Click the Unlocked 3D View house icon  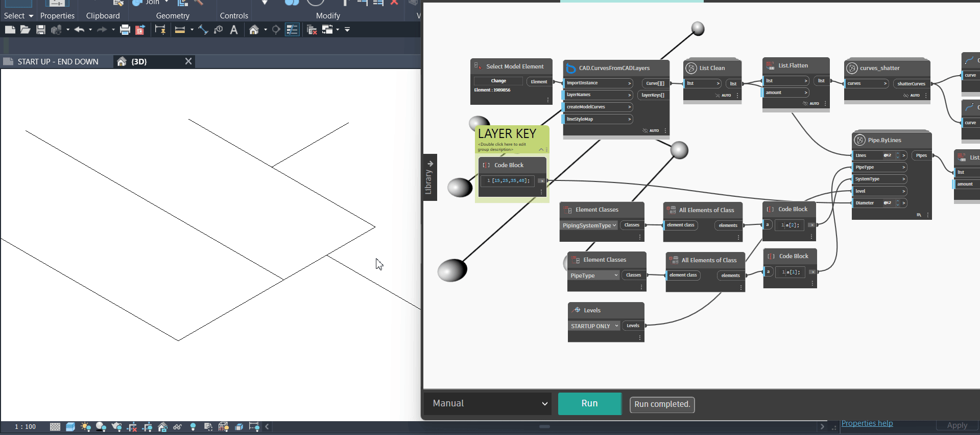point(162,427)
